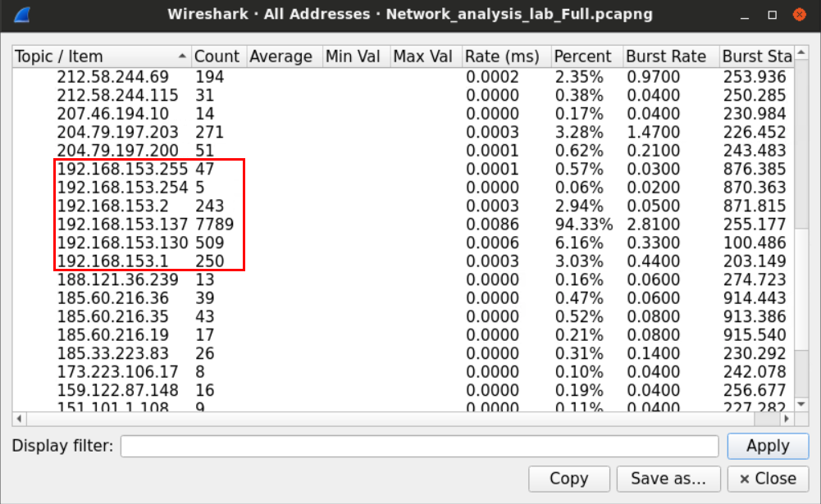Focus the Display filter input field
This screenshot has height=504, width=821.
point(419,447)
